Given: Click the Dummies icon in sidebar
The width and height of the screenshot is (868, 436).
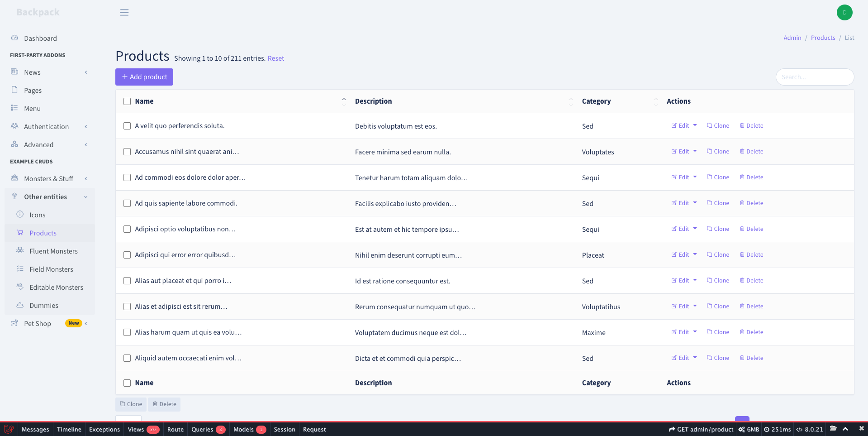Looking at the screenshot, I should click(20, 305).
